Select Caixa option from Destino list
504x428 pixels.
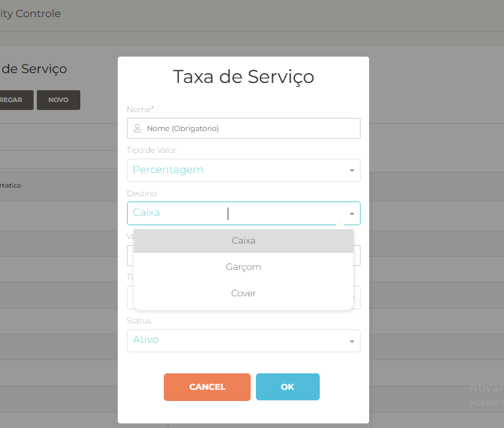coord(243,240)
